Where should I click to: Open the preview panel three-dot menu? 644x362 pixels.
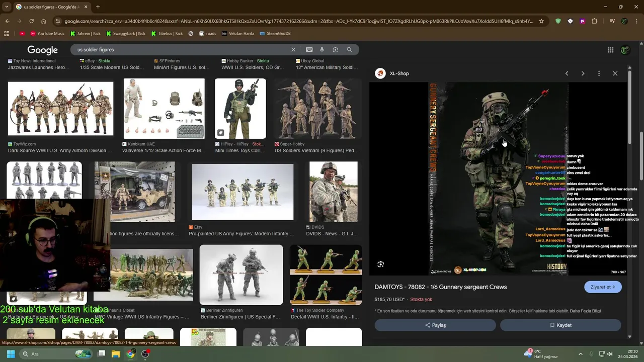[x=599, y=73]
